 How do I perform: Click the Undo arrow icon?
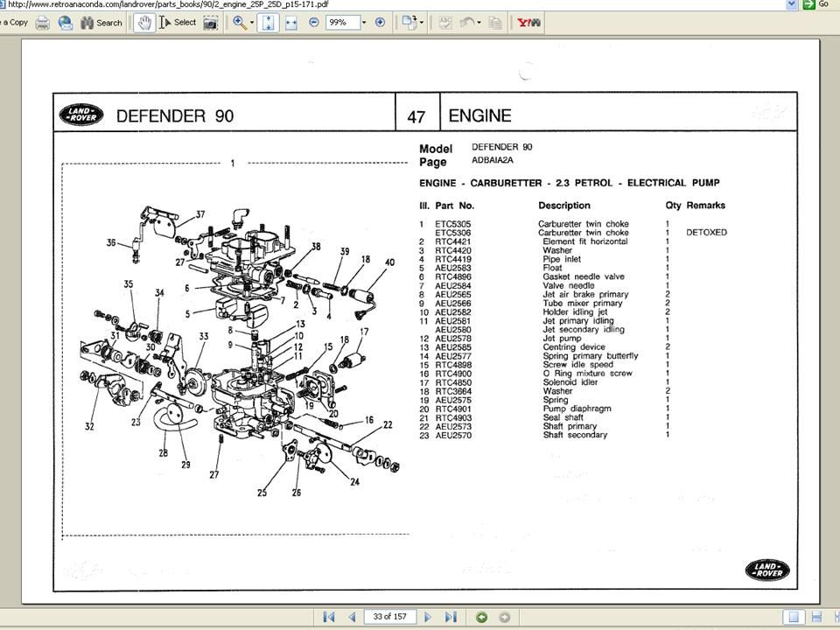[467, 23]
